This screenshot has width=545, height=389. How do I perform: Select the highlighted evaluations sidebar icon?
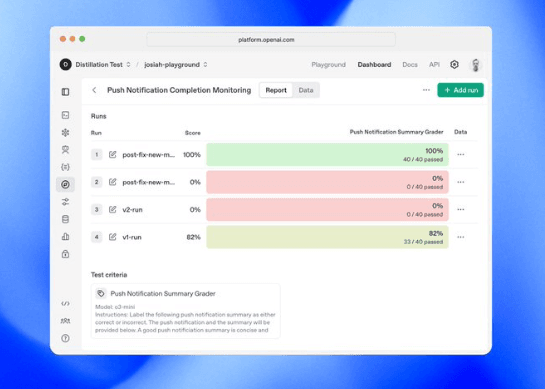coord(65,184)
